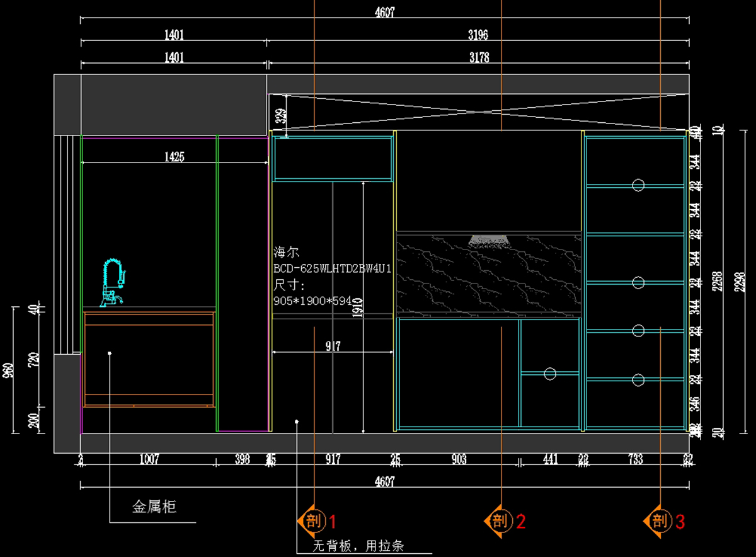Select the BCD-625WLHTD2BW4U1 model text

(x=333, y=269)
